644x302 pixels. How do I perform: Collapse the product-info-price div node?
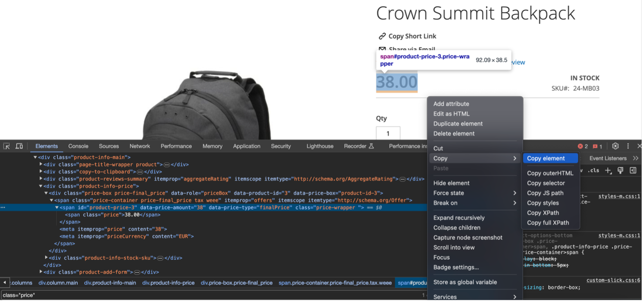[x=40, y=186]
